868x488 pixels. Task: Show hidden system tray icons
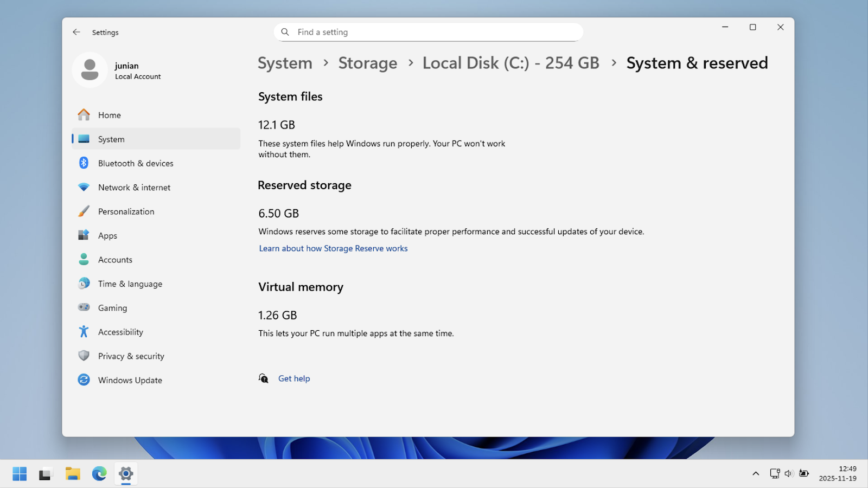(756, 474)
